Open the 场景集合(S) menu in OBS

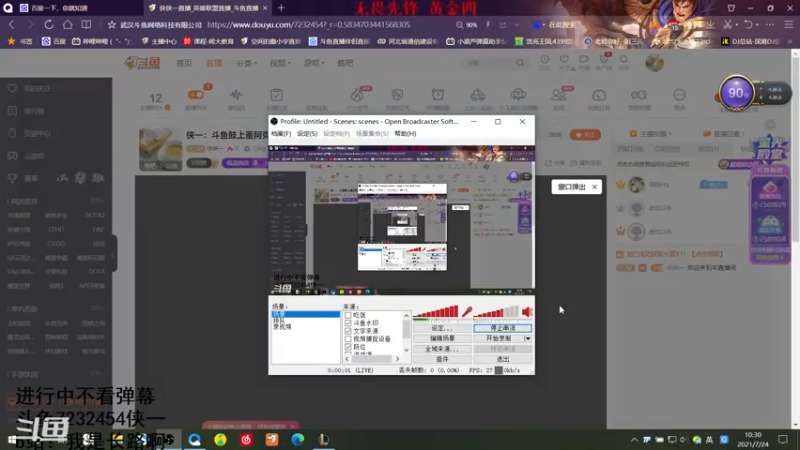[372, 134]
